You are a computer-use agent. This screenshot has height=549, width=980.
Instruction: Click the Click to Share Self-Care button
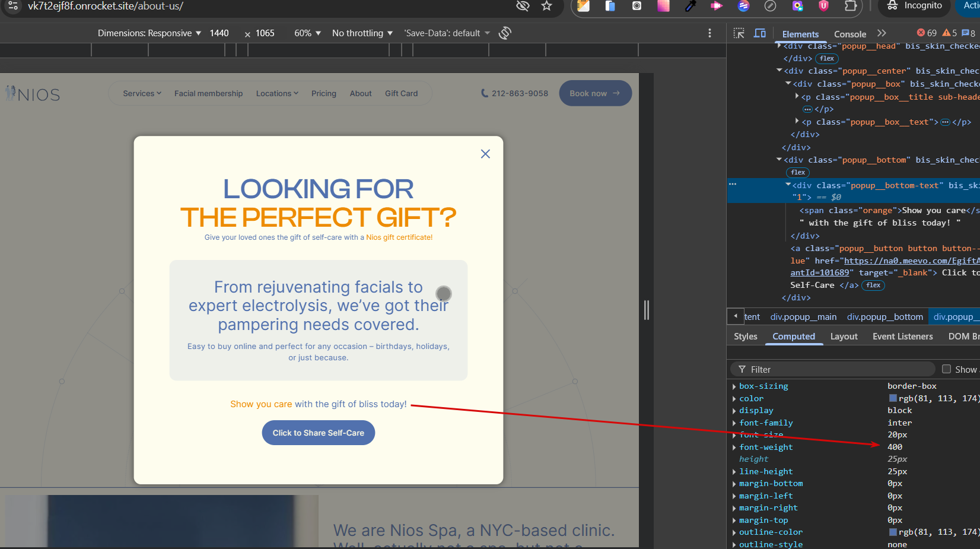[318, 433]
